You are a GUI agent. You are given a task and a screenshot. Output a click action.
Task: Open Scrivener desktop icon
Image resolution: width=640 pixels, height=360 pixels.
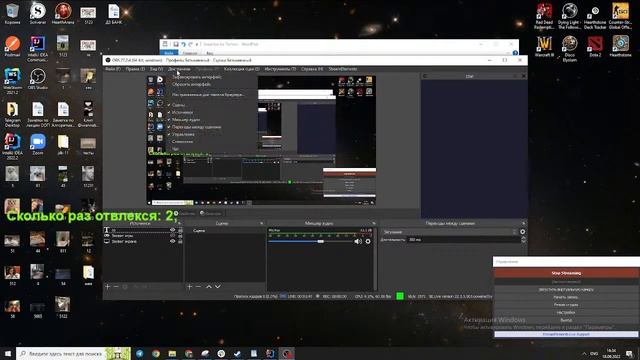click(38, 13)
